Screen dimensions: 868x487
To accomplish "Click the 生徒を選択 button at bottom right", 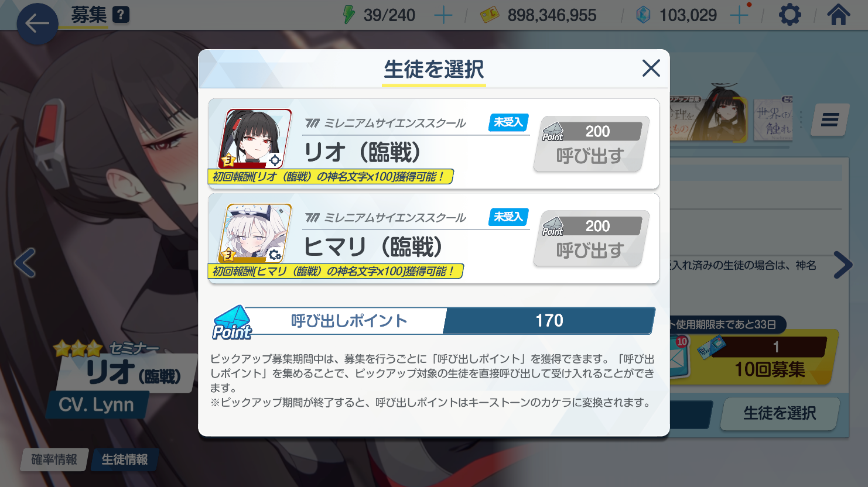I will tap(780, 413).
